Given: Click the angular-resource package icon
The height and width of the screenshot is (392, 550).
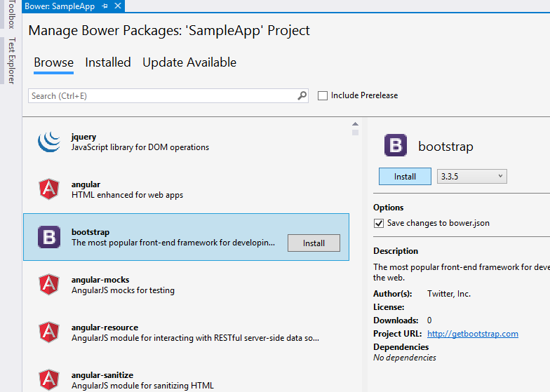Looking at the screenshot, I should 49,332.
